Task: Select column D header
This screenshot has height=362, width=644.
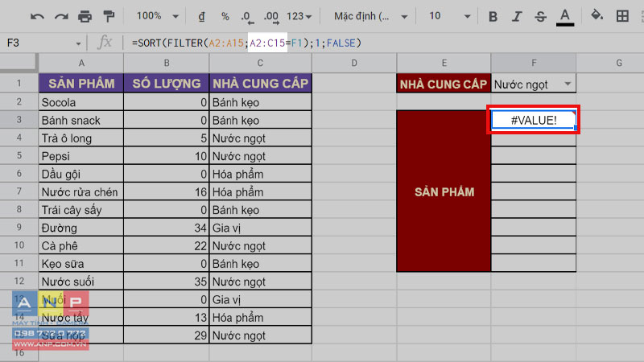Action: pos(354,63)
